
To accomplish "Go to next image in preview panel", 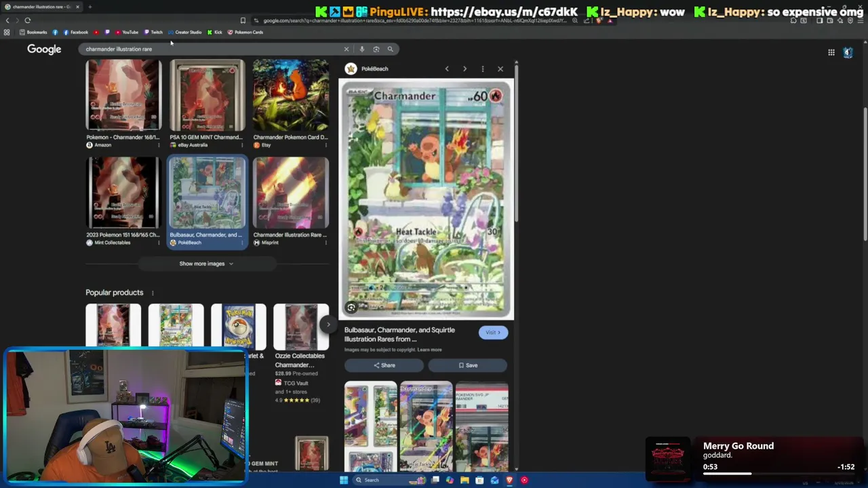I will (465, 68).
